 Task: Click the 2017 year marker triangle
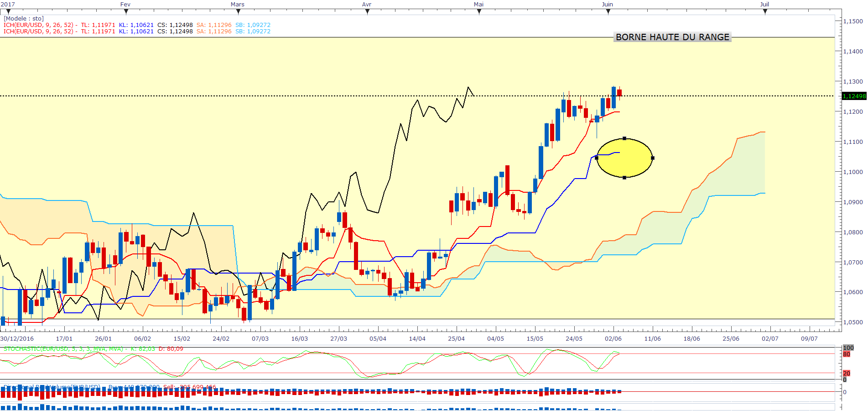(8, 12)
